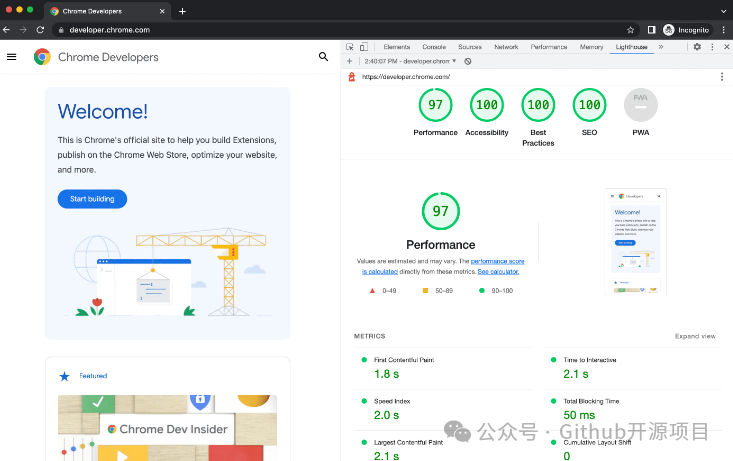Close the DevTools panel
This screenshot has height=461, width=733.
point(726,47)
